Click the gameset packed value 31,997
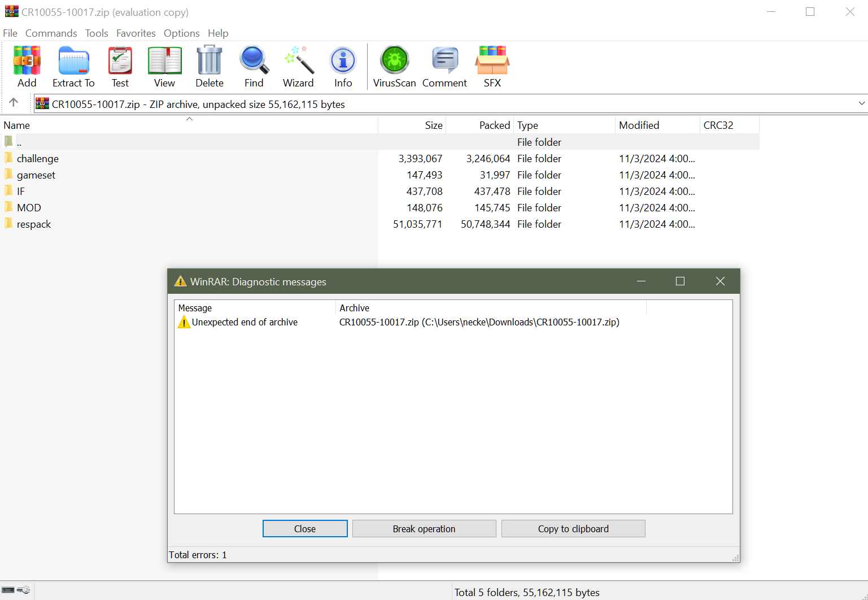The image size is (868, 600). (x=495, y=175)
